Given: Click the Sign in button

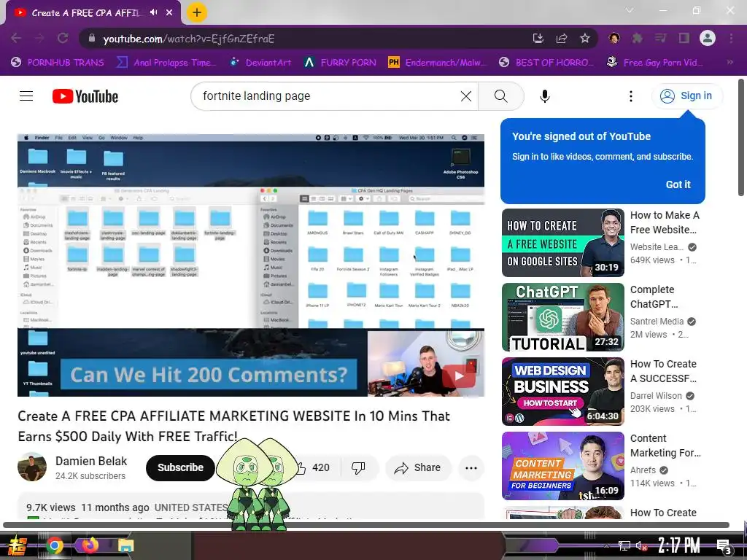Looking at the screenshot, I should pyautogui.click(x=686, y=96).
